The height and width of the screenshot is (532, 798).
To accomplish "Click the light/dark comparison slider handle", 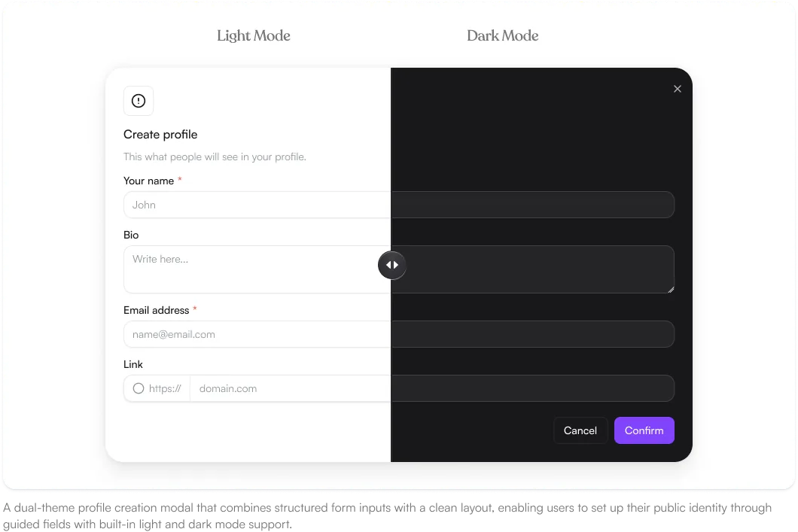I will pyautogui.click(x=392, y=265).
